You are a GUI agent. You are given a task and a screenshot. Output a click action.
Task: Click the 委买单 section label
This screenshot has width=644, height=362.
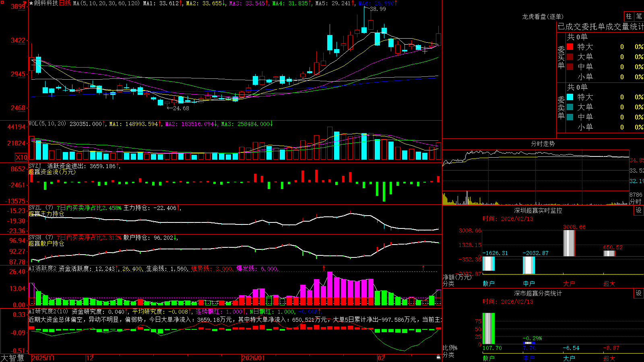[561, 58]
